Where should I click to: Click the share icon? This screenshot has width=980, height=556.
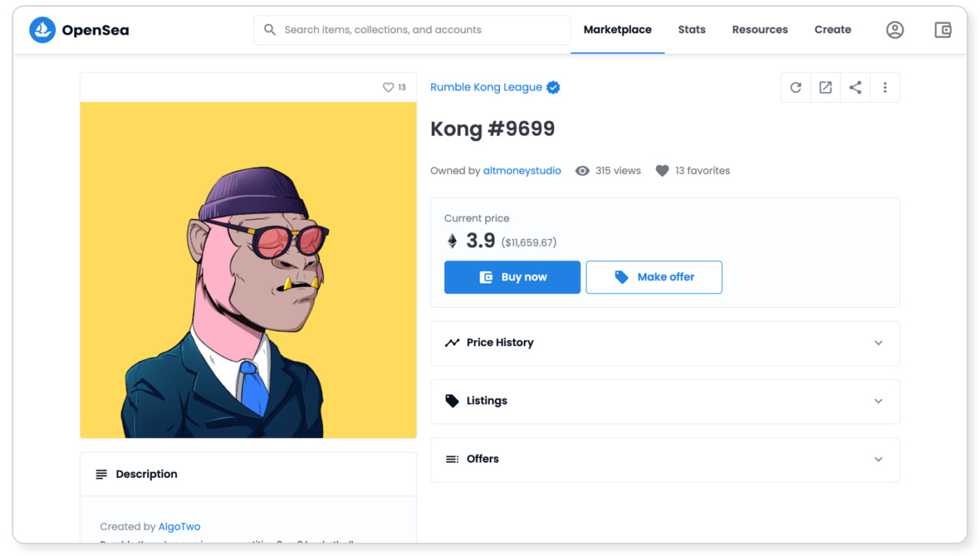point(855,87)
